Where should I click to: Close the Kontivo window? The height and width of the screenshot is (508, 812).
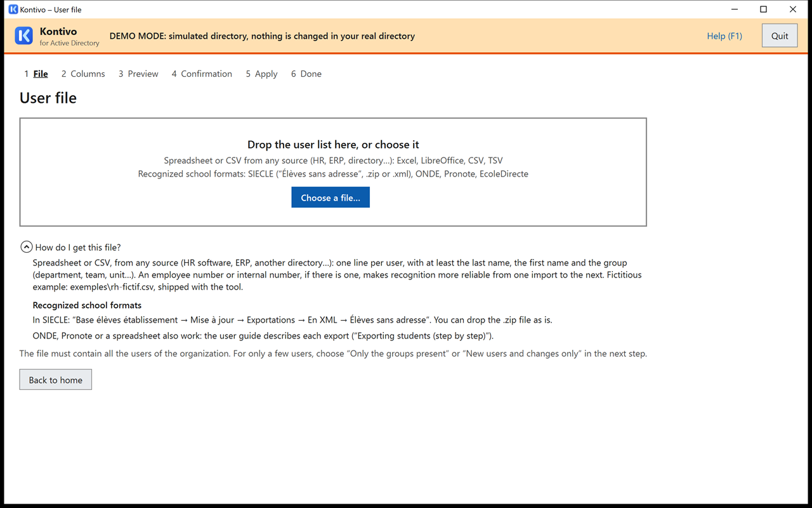(793, 10)
